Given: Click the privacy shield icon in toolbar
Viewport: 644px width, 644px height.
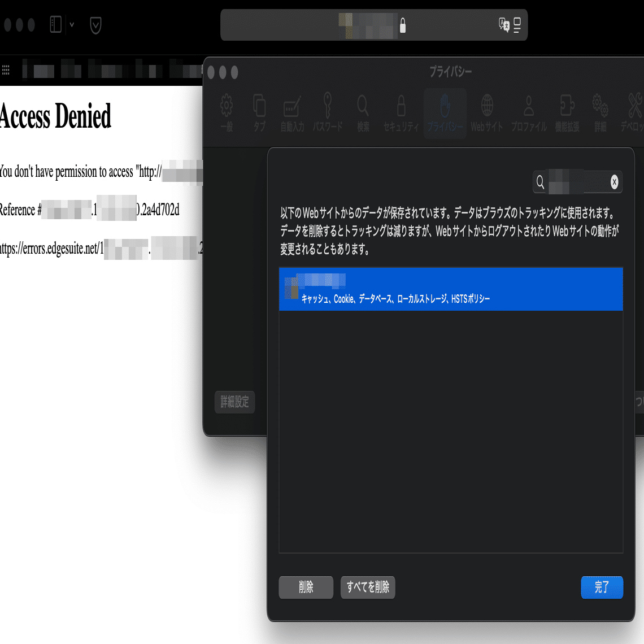Looking at the screenshot, I should point(95,25).
